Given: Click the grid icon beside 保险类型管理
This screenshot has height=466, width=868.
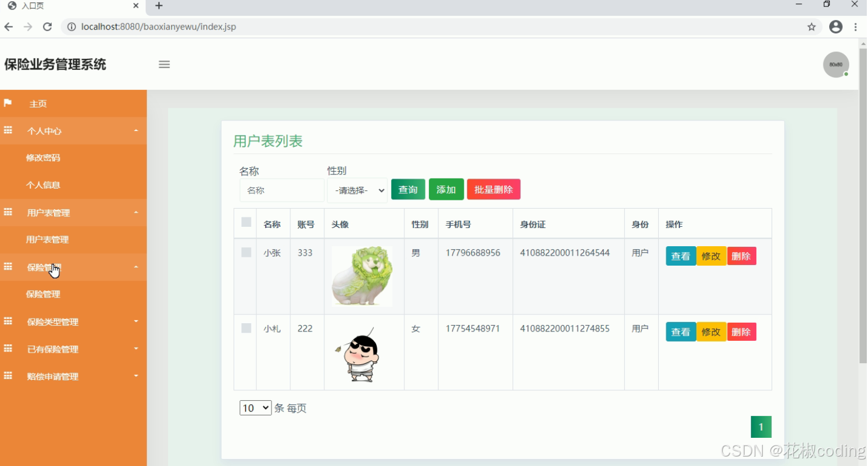Looking at the screenshot, I should click(8, 321).
